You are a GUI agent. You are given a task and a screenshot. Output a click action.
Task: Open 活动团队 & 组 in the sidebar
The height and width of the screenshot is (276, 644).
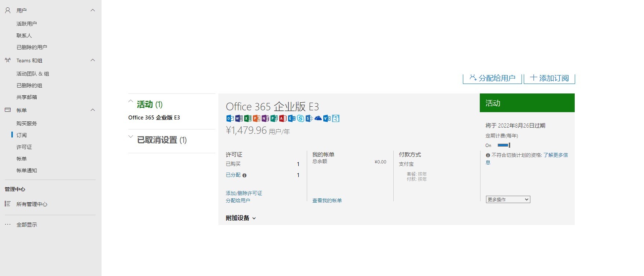[x=33, y=74]
